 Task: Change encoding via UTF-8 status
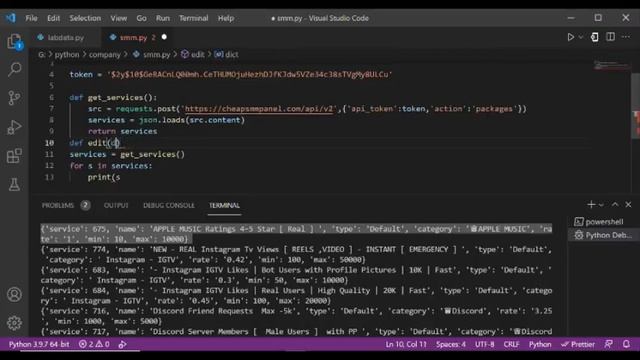[x=484, y=344]
